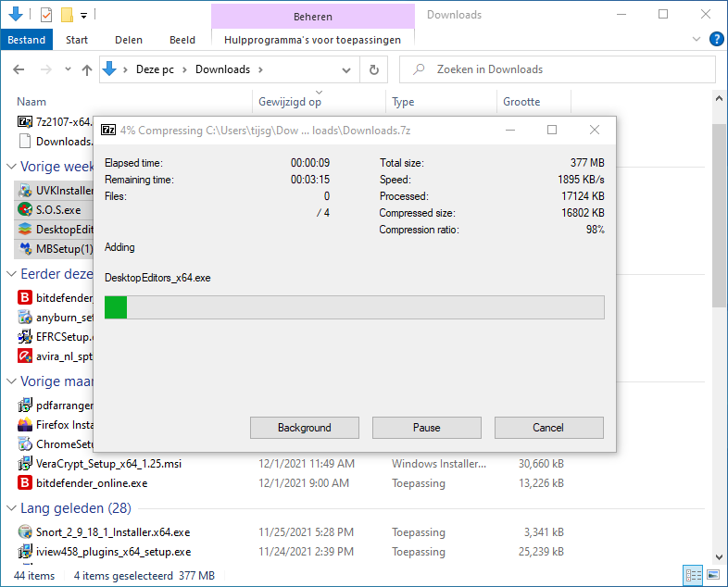Switch to the Beeld ribbon tab
The image size is (728, 587).
182,40
